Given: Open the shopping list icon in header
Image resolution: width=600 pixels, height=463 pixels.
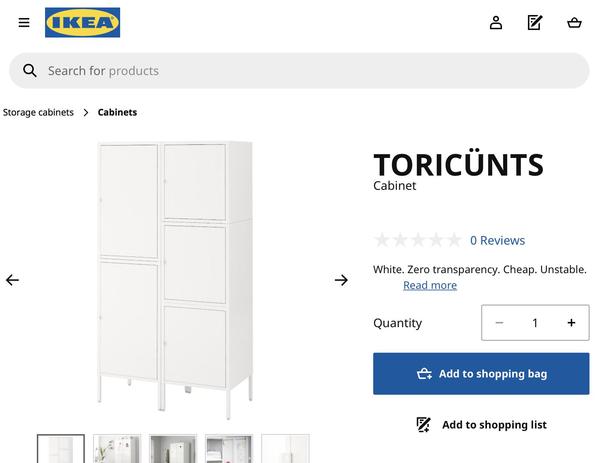Looking at the screenshot, I should 535,23.
